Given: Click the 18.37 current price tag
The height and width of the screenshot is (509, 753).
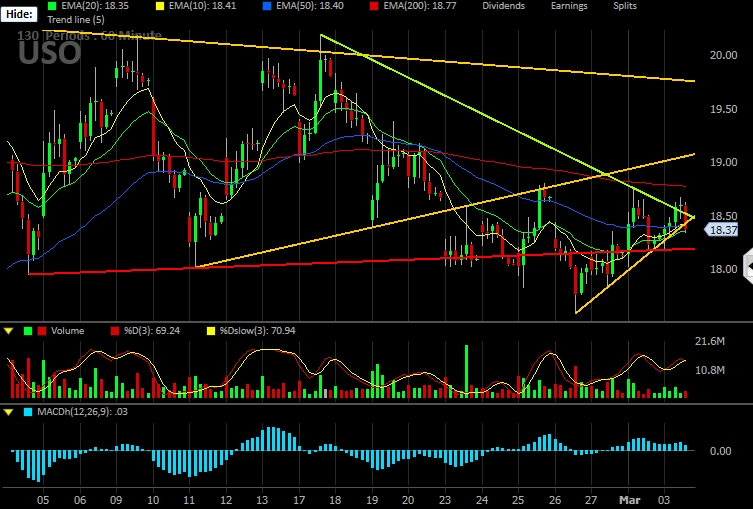Looking at the screenshot, I should 721,230.
